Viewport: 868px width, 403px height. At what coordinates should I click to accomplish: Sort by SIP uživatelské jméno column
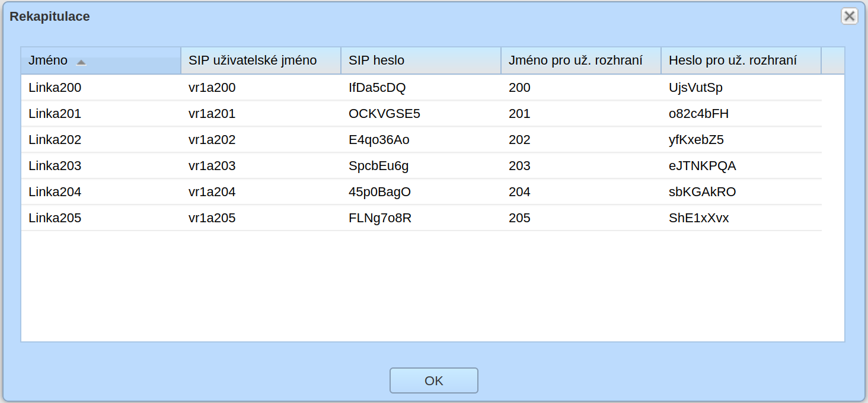click(261, 60)
